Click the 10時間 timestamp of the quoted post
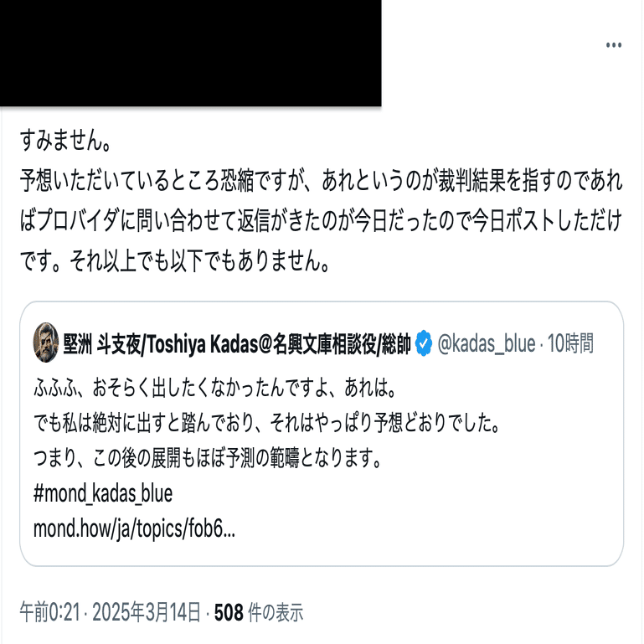The height and width of the screenshot is (644, 644). click(x=570, y=343)
